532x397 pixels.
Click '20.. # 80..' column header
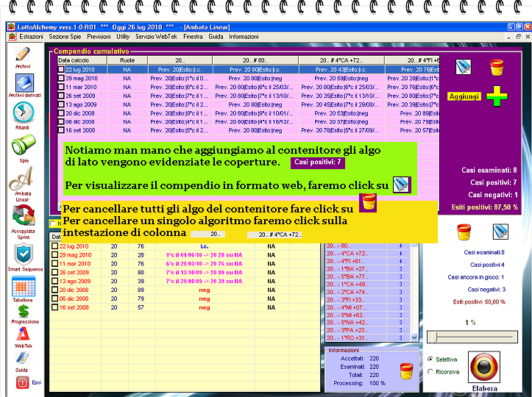pyautogui.click(x=255, y=60)
